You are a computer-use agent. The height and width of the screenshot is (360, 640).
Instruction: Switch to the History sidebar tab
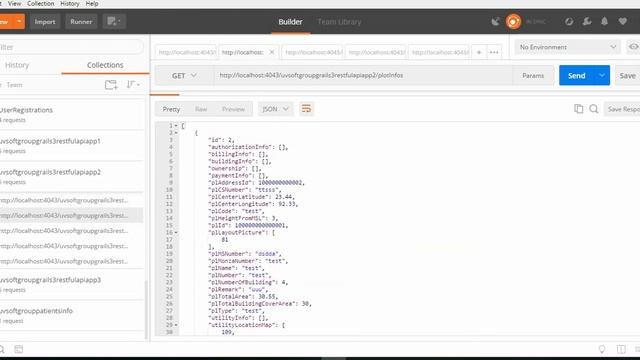tap(17, 65)
